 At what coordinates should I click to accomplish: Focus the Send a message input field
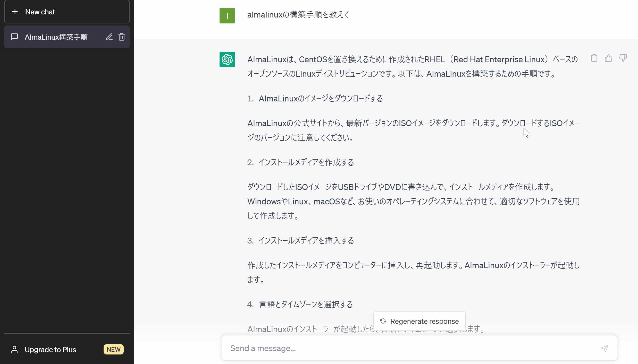419,348
